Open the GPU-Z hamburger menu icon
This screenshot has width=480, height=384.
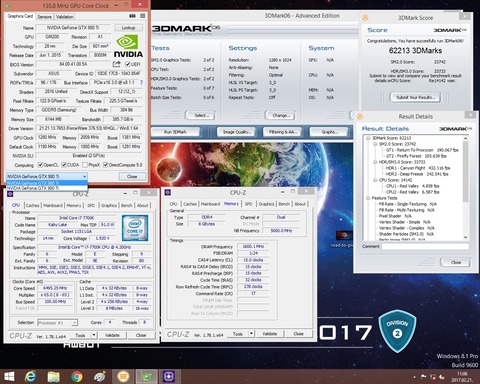tap(143, 16)
